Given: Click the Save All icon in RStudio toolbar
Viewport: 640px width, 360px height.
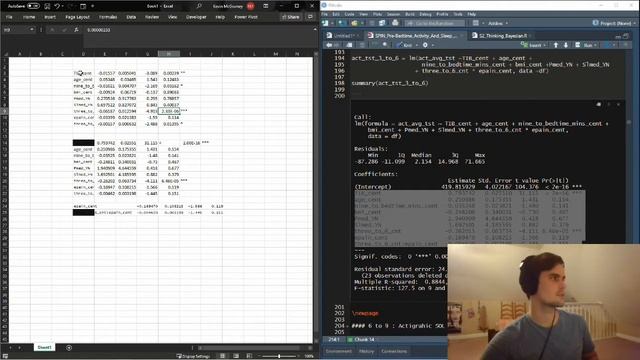Looking at the screenshot, I should (x=382, y=23).
